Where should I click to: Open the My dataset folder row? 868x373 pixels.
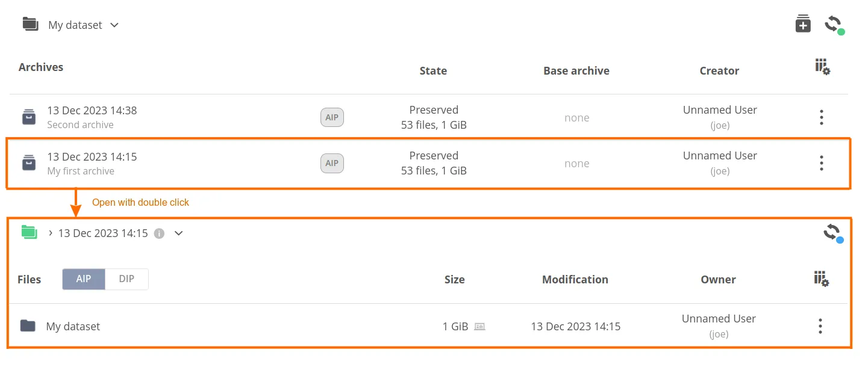click(x=73, y=327)
